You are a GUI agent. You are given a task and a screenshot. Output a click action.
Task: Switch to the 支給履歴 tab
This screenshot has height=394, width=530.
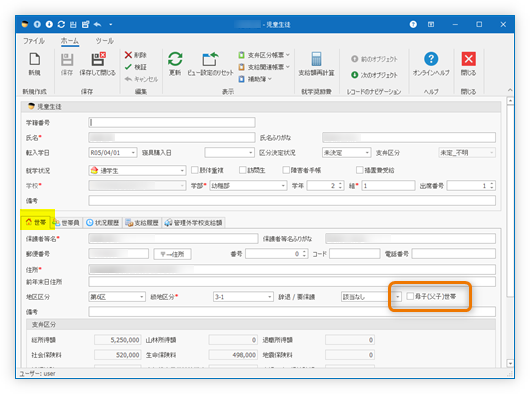pyautogui.click(x=142, y=222)
